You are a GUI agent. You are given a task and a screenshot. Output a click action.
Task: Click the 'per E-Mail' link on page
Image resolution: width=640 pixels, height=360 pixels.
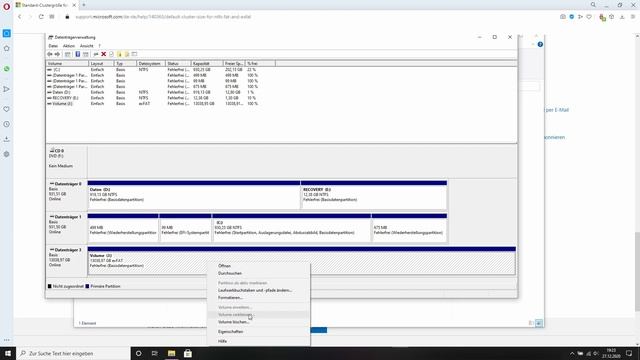click(557, 110)
